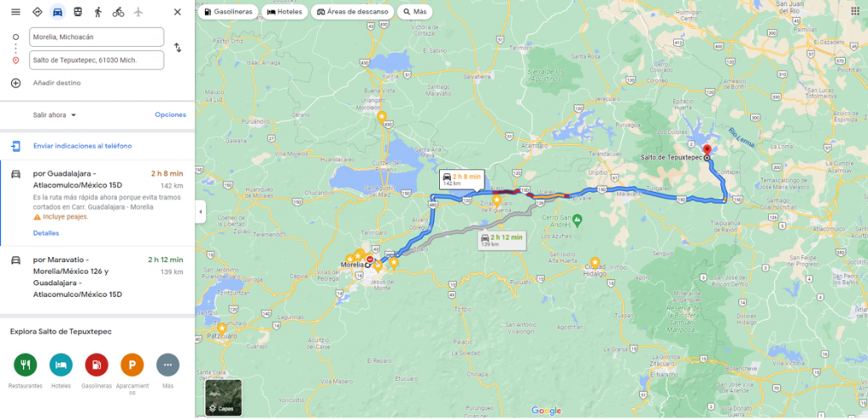
Task: Open Detalles for the 15D route
Action: tap(46, 233)
